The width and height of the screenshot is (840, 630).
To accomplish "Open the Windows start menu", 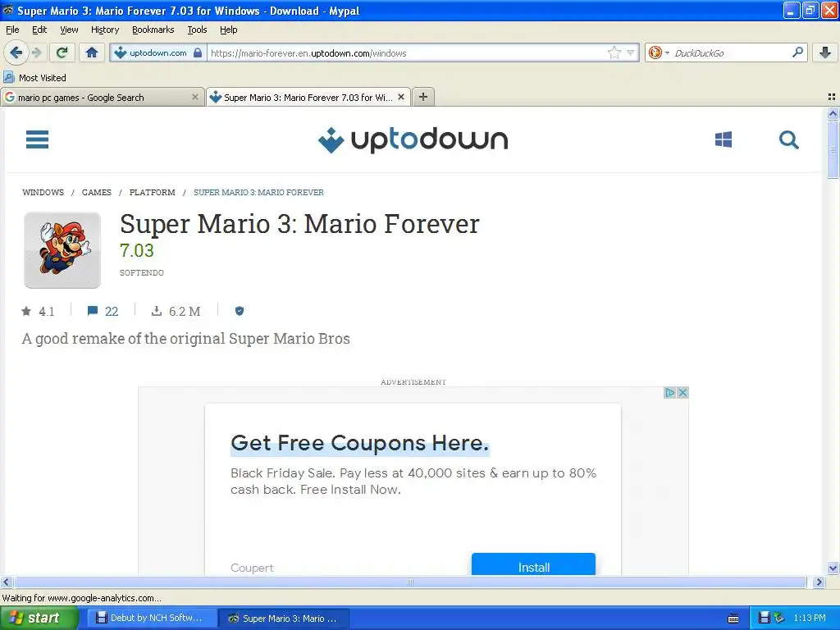I will point(39,619).
